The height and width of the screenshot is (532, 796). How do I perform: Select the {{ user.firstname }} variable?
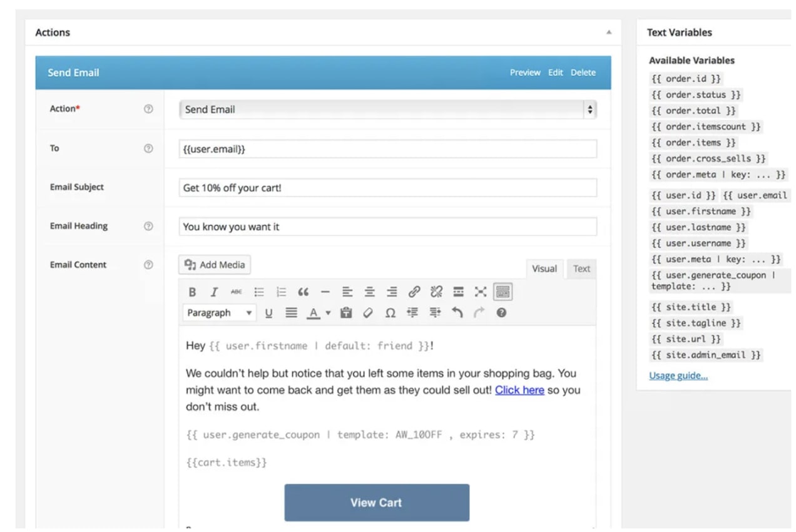[702, 212]
